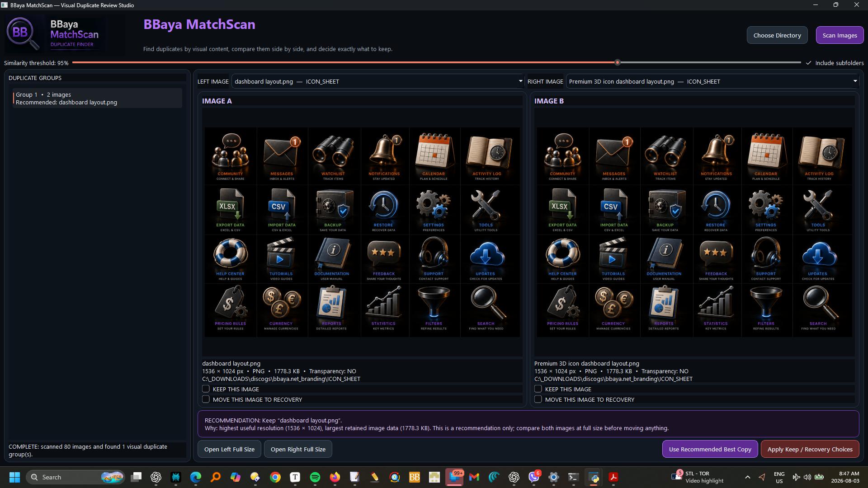The height and width of the screenshot is (488, 868).
Task: Click the Image A preview thumbnail
Action: click(362, 232)
